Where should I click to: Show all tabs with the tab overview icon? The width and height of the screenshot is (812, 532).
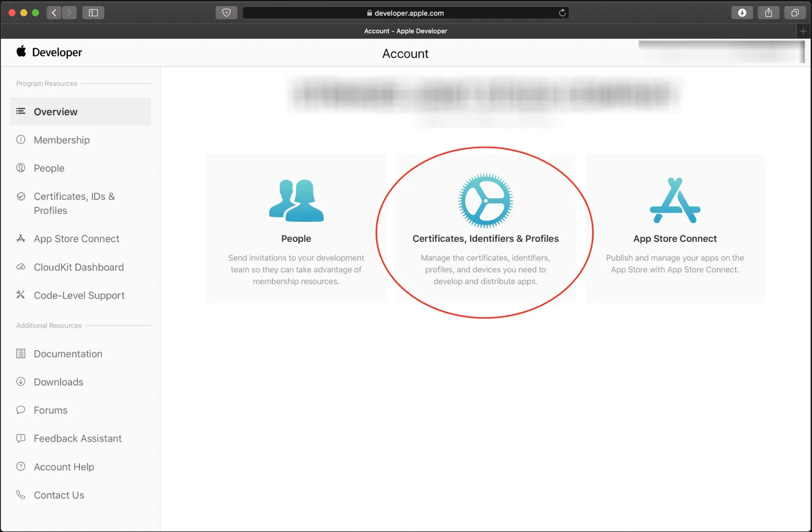(x=795, y=13)
